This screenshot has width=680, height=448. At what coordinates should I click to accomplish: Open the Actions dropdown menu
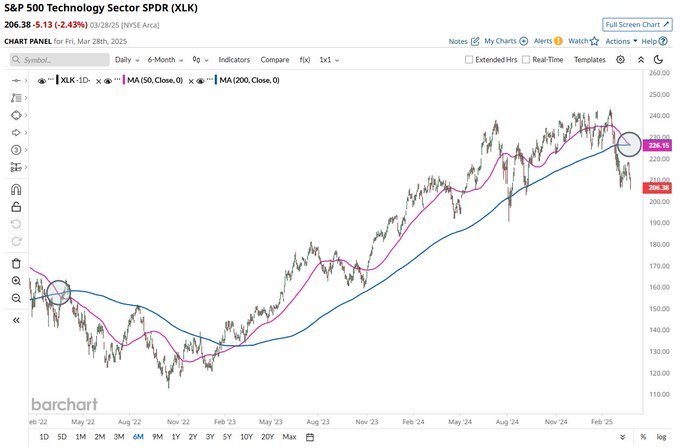(x=620, y=41)
